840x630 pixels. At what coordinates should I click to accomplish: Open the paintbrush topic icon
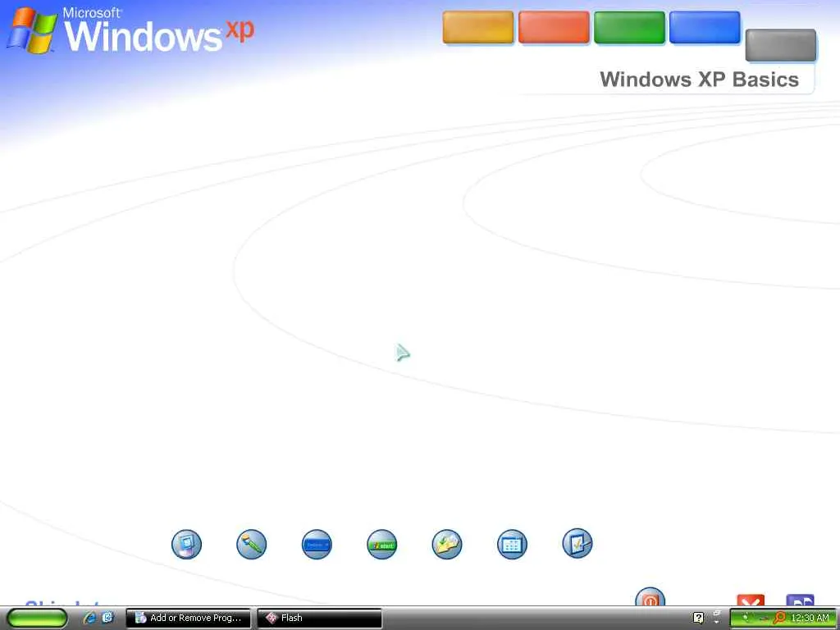251,545
